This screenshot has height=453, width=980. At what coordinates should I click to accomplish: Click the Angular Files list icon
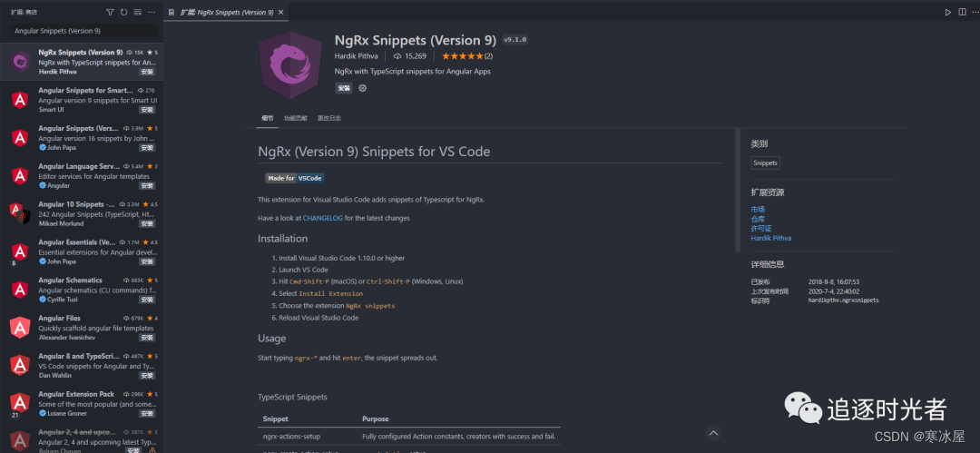click(x=20, y=328)
